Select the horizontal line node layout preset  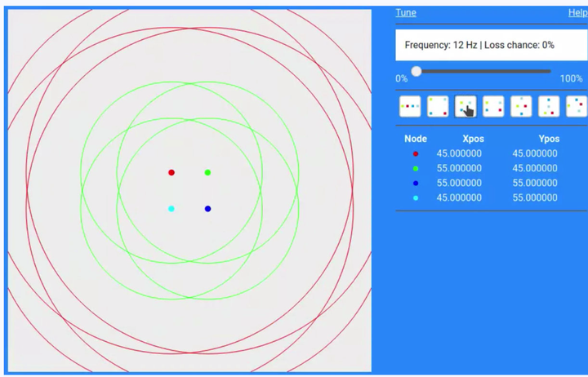coord(410,106)
